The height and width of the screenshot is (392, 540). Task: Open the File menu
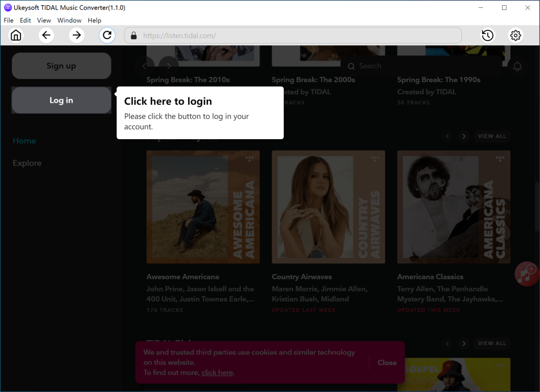(8, 20)
